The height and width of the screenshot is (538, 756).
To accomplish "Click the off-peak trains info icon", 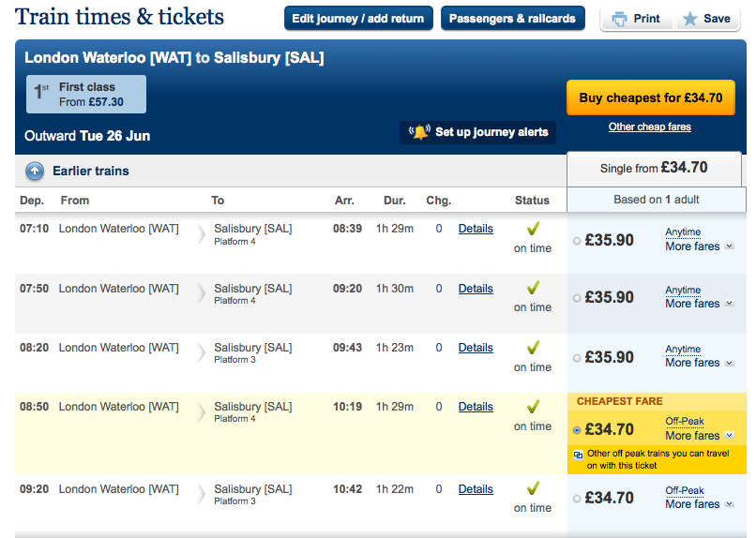I will pos(579,454).
